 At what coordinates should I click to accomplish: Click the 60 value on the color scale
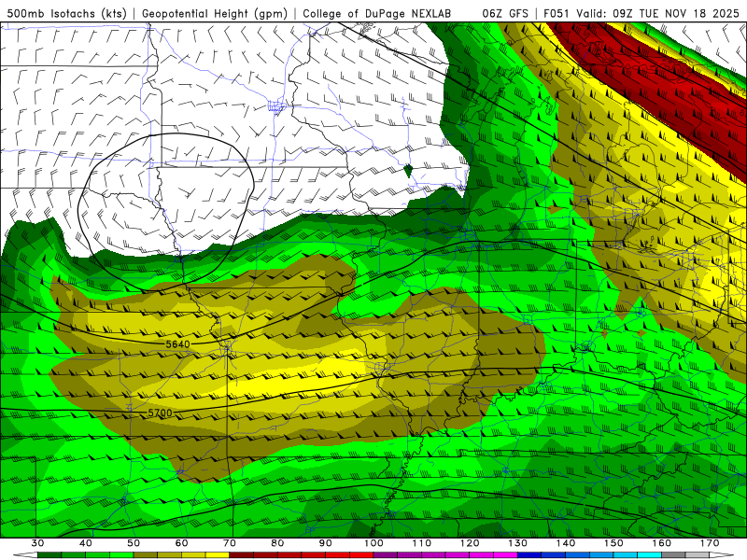pyautogui.click(x=181, y=543)
